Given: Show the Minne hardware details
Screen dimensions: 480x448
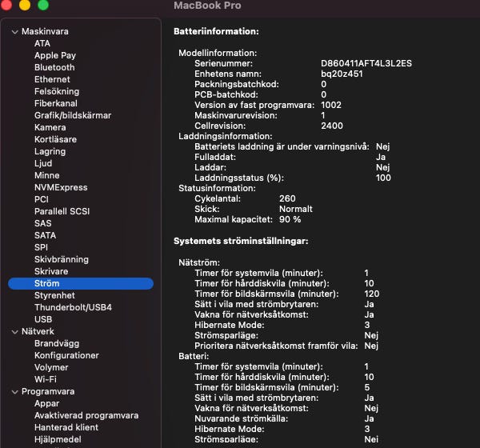Looking at the screenshot, I should click(47, 175).
